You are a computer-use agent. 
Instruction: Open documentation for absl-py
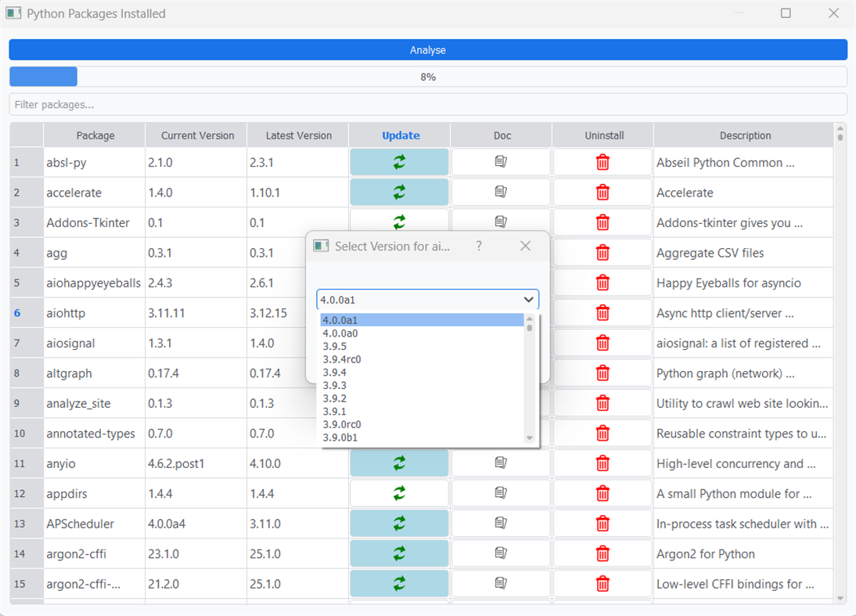click(x=501, y=162)
